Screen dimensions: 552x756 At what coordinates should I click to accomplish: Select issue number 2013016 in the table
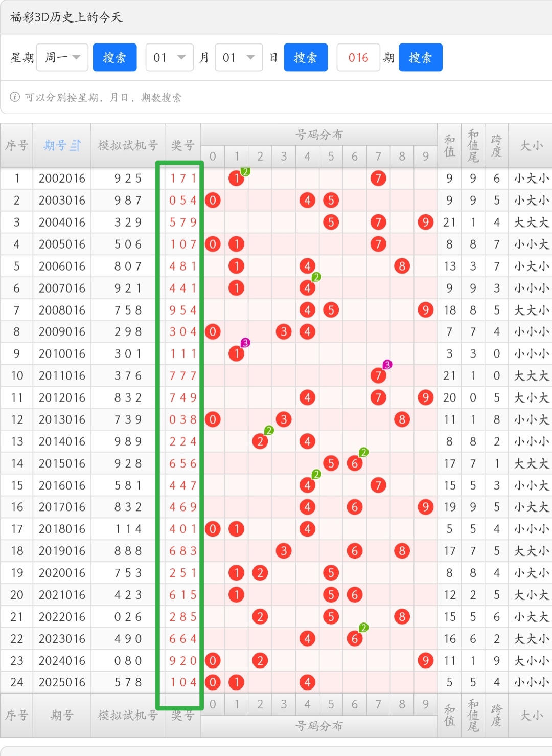62,419
